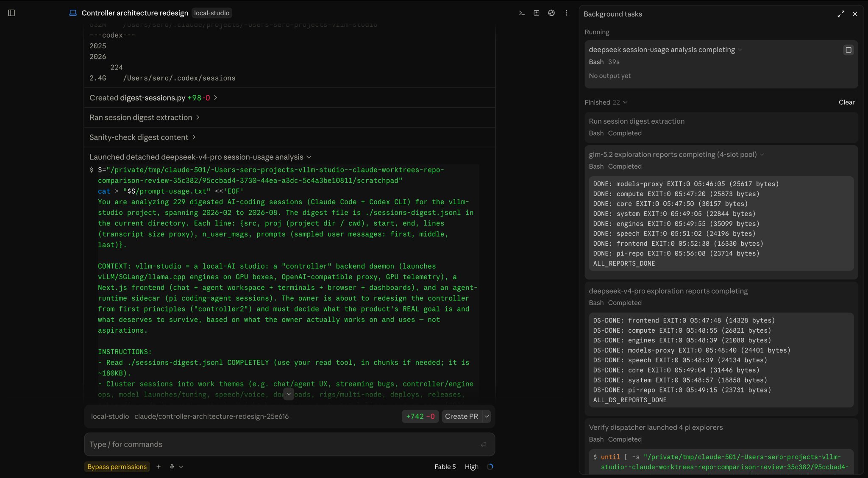Expand the Background tasks panel to full size

click(x=841, y=14)
